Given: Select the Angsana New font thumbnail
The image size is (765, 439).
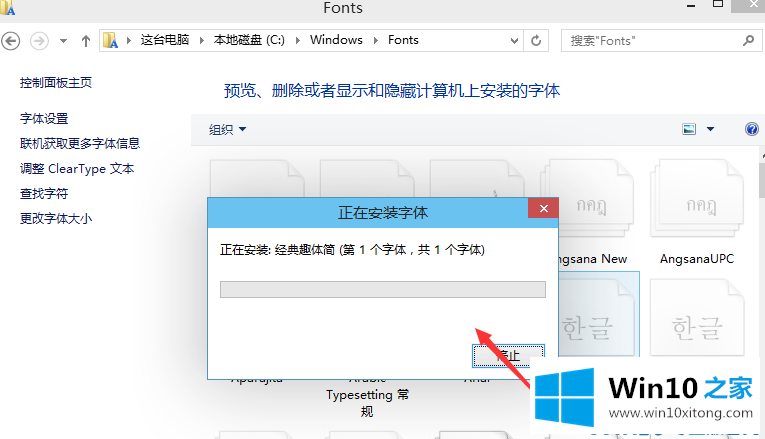Looking at the screenshot, I should tap(596, 199).
